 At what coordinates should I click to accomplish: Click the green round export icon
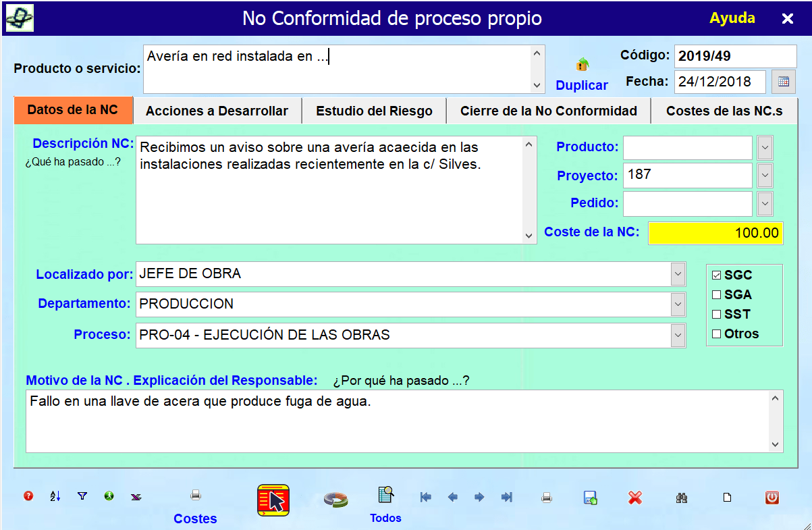[109, 496]
